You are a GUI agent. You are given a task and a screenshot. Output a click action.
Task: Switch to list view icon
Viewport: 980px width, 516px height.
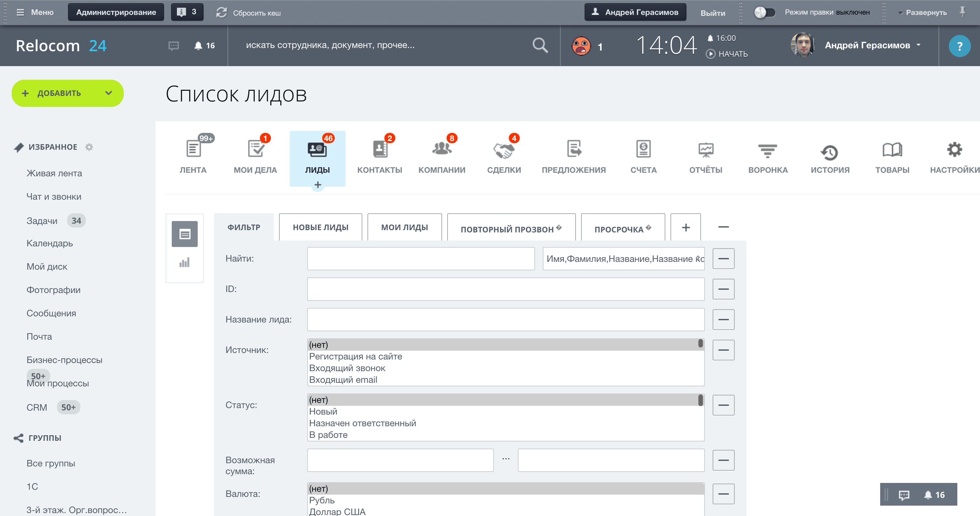[184, 234]
